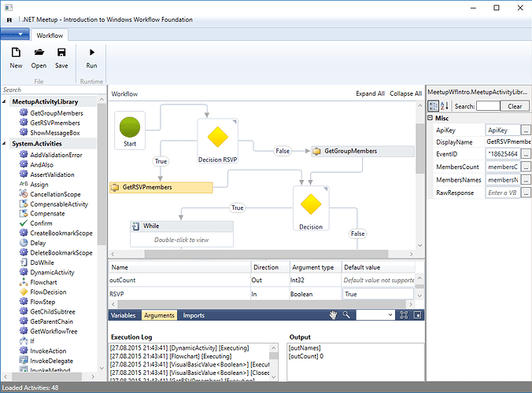
Task: Pick the CancellationScope activity icon
Action: click(x=24, y=194)
